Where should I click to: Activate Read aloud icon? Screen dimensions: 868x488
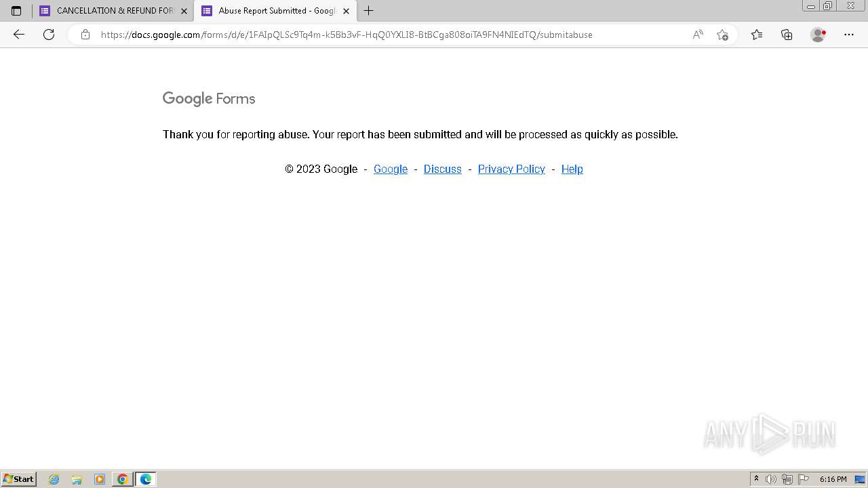698,35
